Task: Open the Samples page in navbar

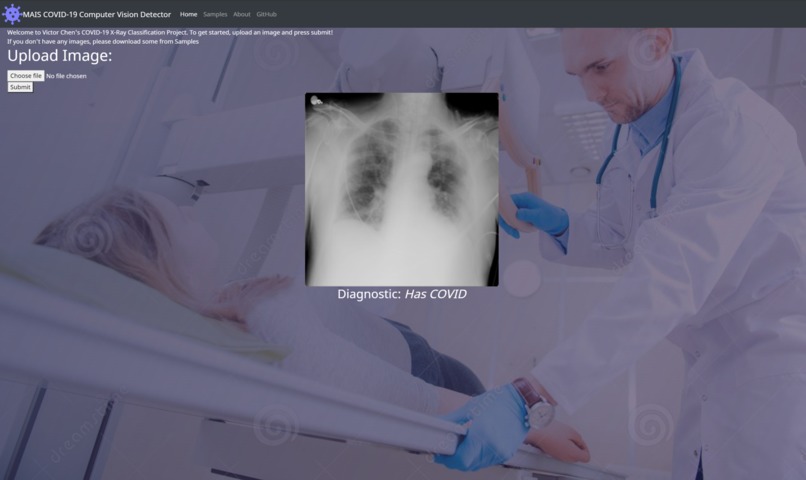Action: coord(215,14)
